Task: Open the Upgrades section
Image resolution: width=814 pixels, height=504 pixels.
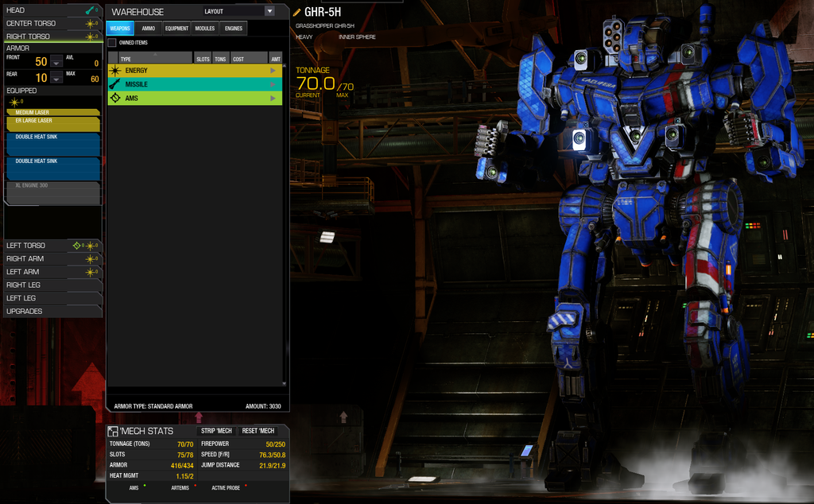Action: point(52,312)
